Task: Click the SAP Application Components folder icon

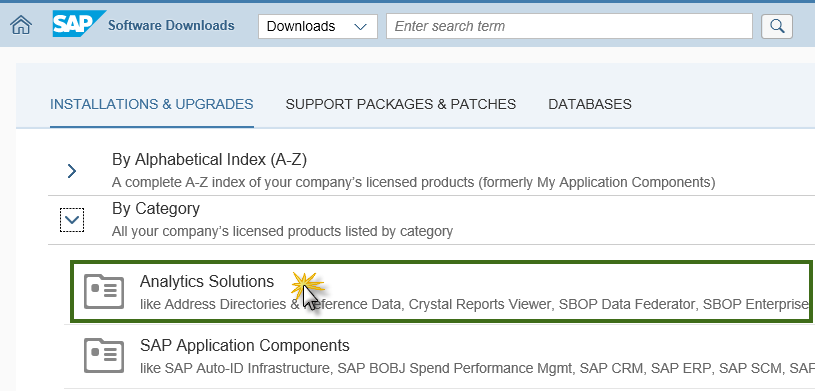Action: tap(104, 356)
